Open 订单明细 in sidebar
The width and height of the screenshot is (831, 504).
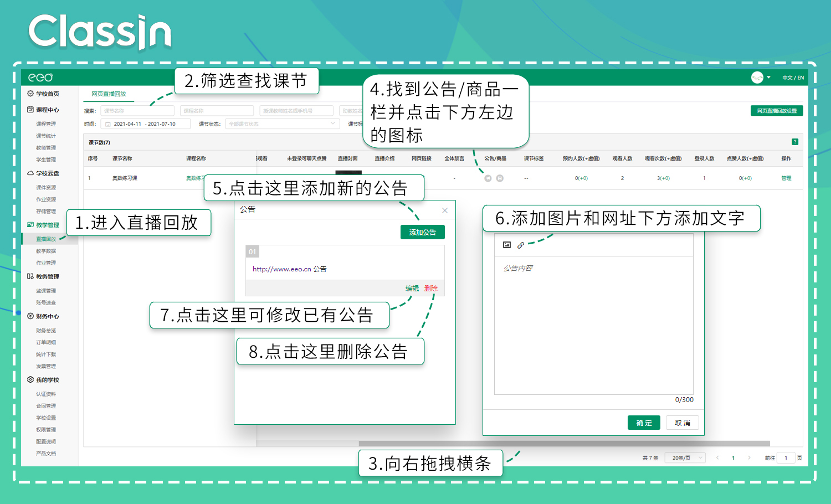pyautogui.click(x=46, y=342)
